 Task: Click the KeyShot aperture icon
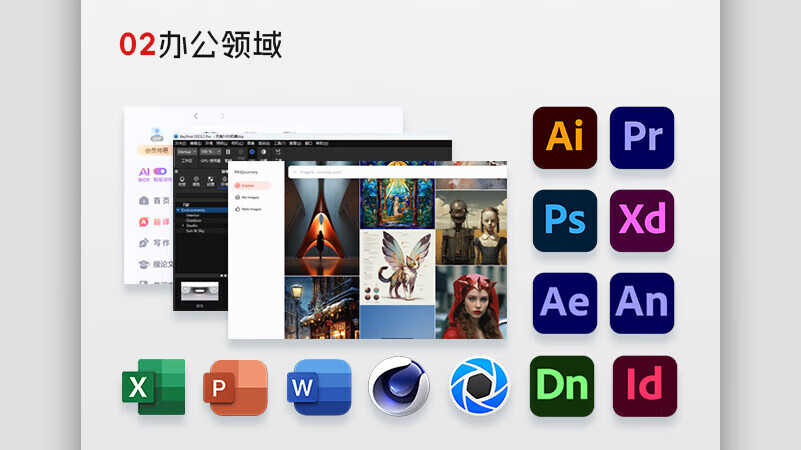pos(479,386)
